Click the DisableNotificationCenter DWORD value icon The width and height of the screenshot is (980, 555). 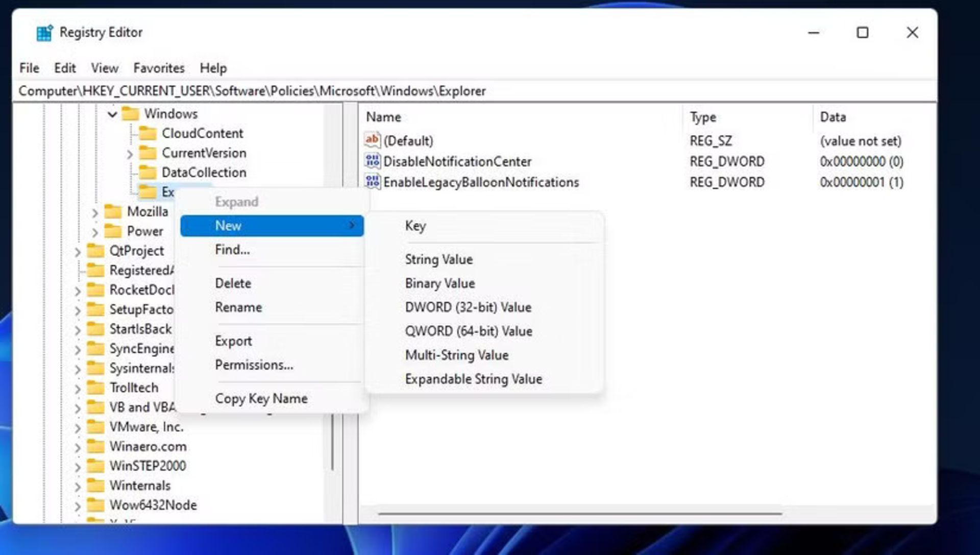(373, 161)
